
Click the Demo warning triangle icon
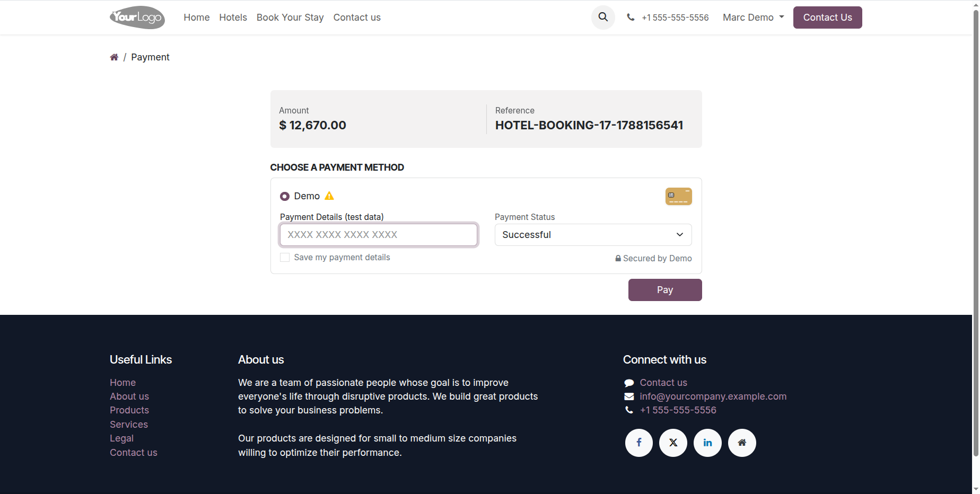coord(329,196)
